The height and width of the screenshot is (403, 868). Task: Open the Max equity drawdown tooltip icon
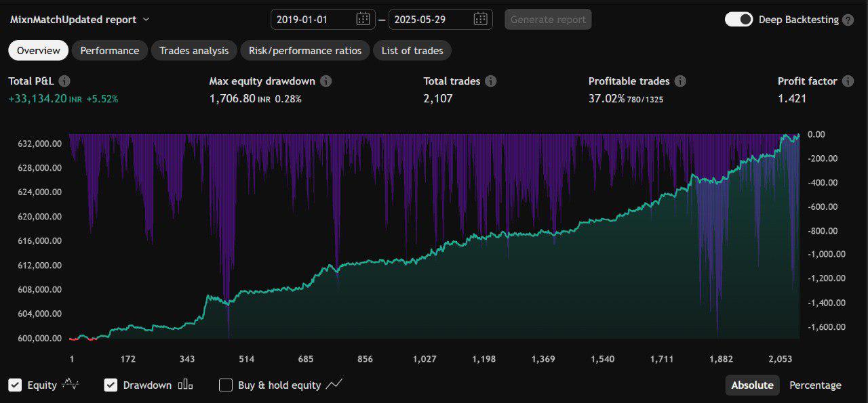click(x=326, y=81)
